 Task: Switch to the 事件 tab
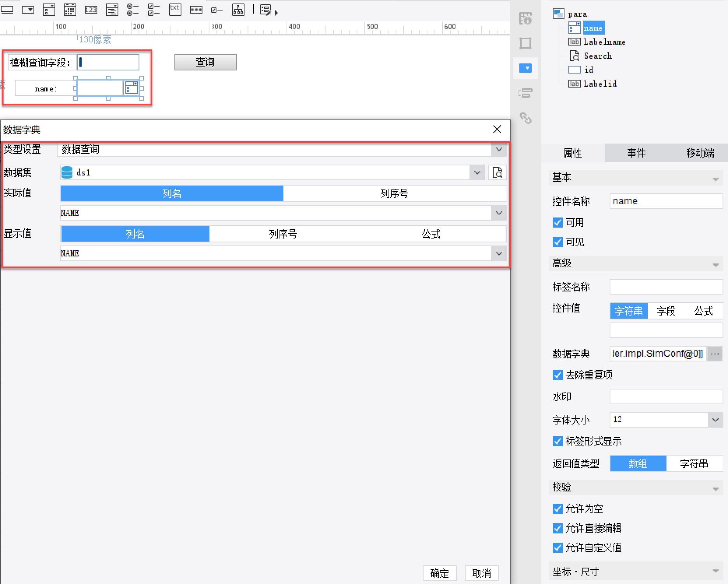pos(637,153)
